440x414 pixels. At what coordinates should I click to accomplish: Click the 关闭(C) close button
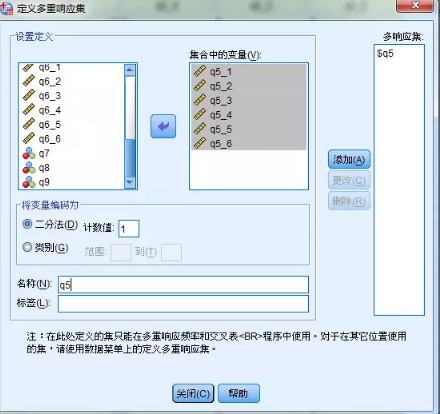pyautogui.click(x=193, y=394)
